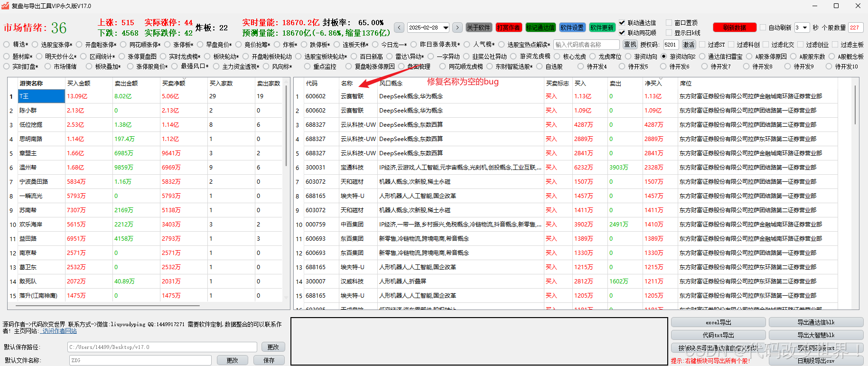
Task: Open the blue 软件设置 button
Action: [572, 28]
